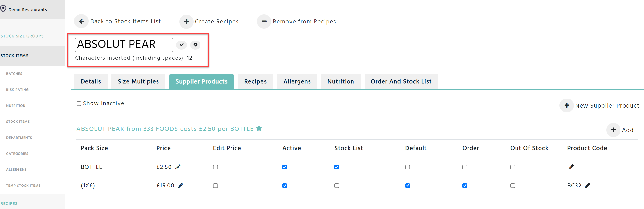Click the back arrow icon
The image size is (644, 209).
tap(81, 21)
